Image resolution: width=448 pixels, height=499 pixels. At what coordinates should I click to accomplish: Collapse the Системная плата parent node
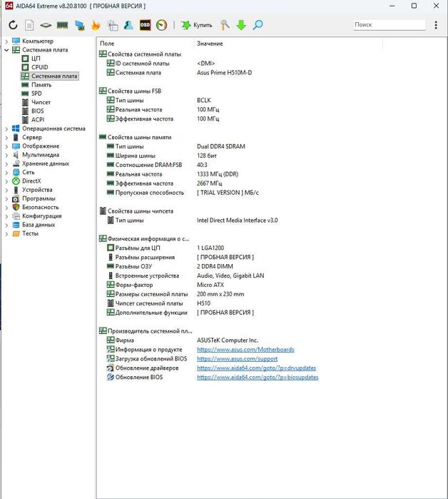(x=6, y=50)
